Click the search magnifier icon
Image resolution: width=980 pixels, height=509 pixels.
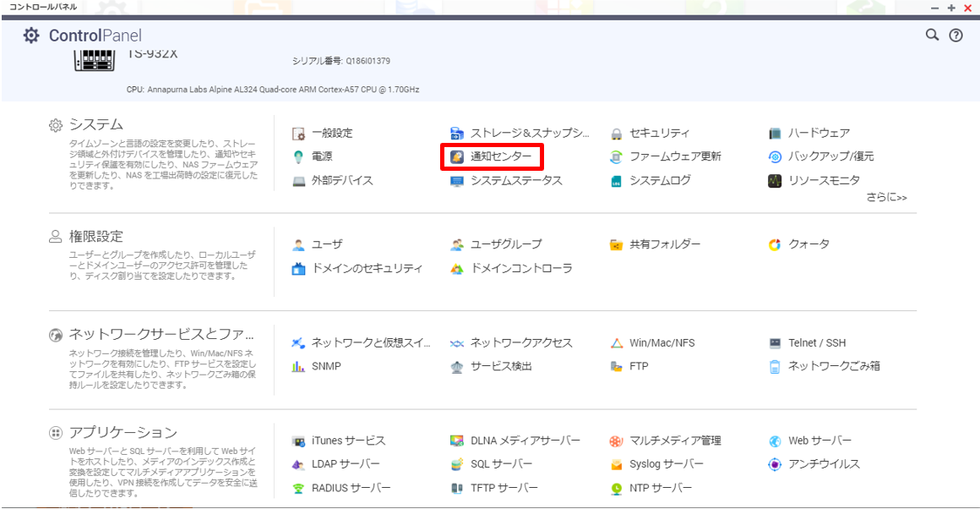tap(932, 35)
